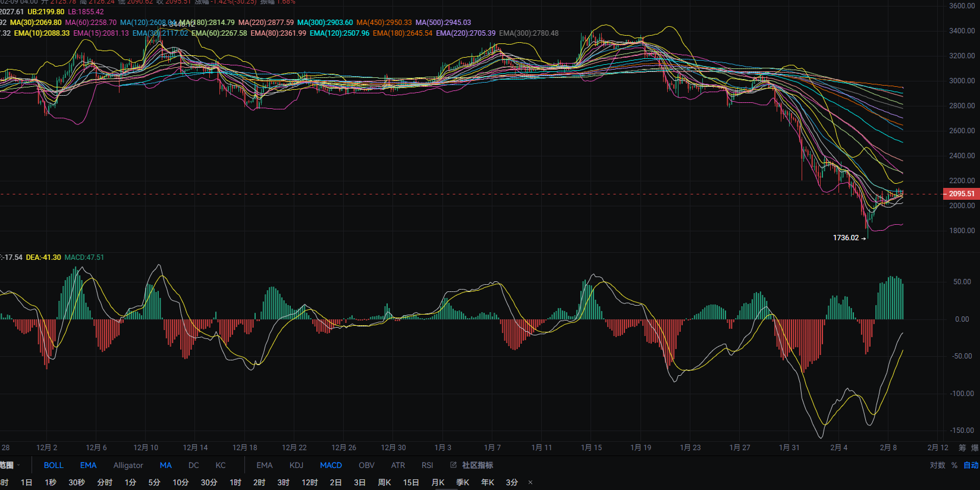980x490 pixels.
Task: Switch the price scale to 对数 logarithmic
Action: [937, 465]
